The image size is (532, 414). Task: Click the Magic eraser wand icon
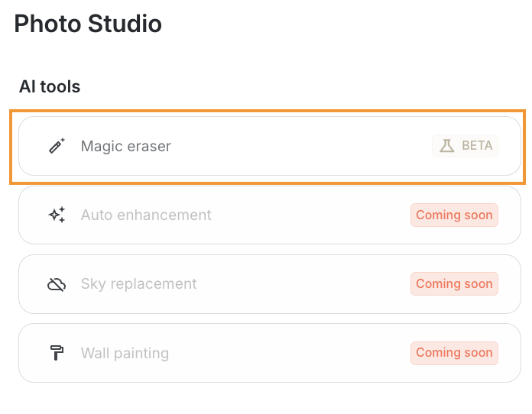[x=57, y=146]
